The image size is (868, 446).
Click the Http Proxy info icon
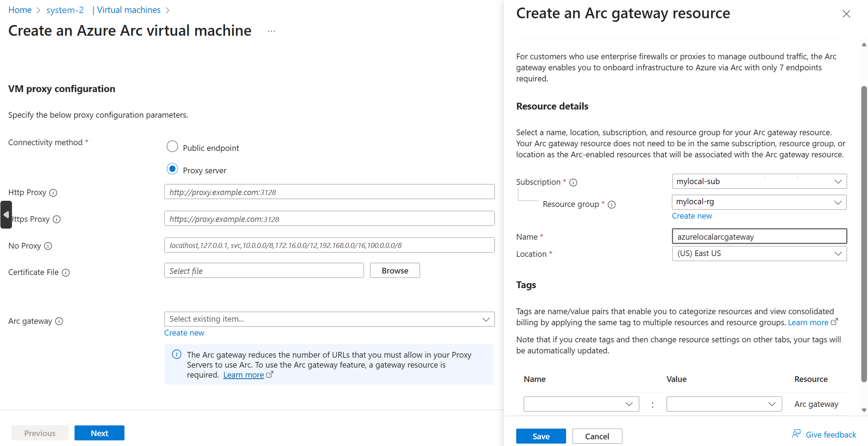click(53, 193)
